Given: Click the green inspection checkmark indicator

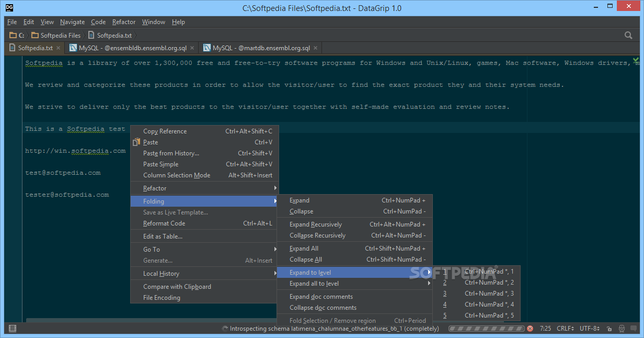Looking at the screenshot, I should pyautogui.click(x=636, y=60).
